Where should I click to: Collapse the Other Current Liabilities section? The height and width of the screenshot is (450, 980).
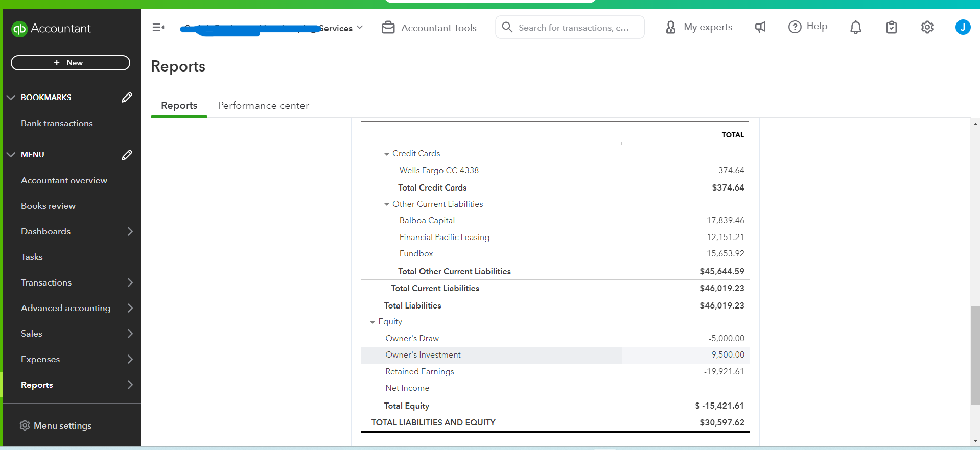coord(387,204)
